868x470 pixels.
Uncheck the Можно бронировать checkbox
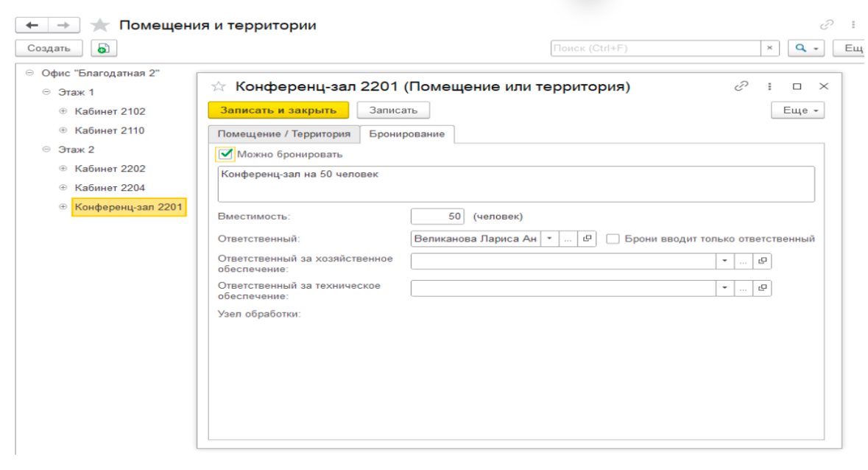tap(225, 154)
